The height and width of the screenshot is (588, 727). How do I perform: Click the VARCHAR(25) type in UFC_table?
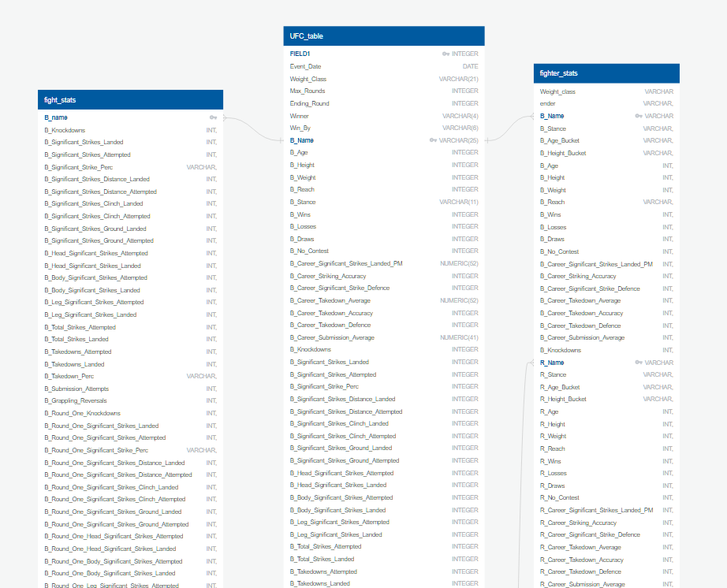click(x=459, y=140)
